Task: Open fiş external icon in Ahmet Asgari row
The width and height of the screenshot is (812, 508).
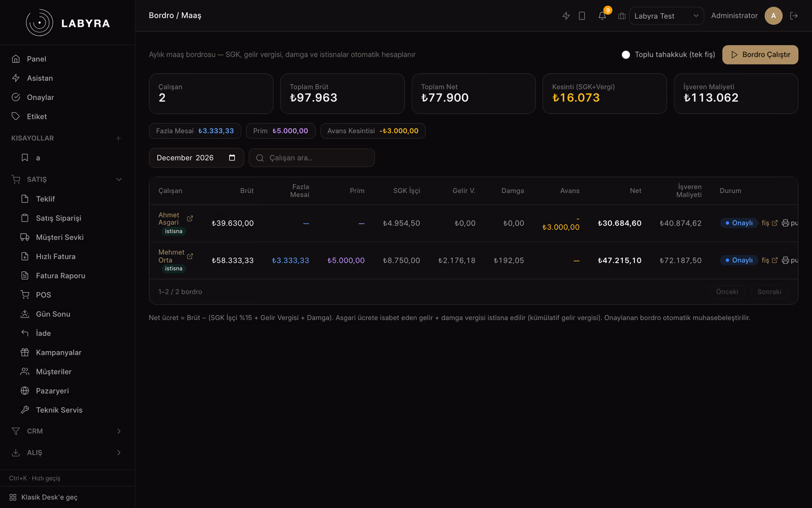Action: click(x=774, y=223)
